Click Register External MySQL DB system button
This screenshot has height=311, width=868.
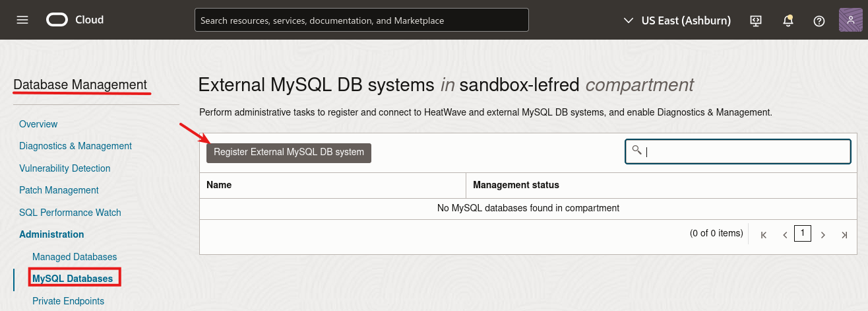click(289, 153)
